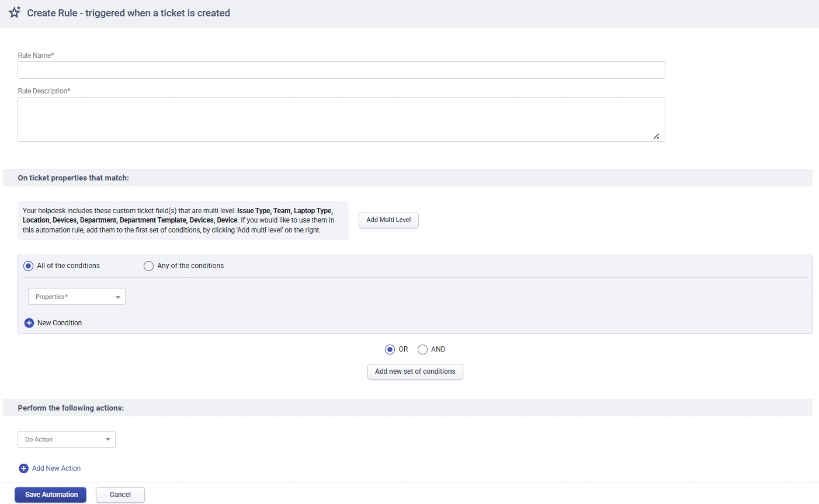Click the 'Rule Name*' label
The height and width of the screenshot is (504, 819).
pyautogui.click(x=36, y=55)
